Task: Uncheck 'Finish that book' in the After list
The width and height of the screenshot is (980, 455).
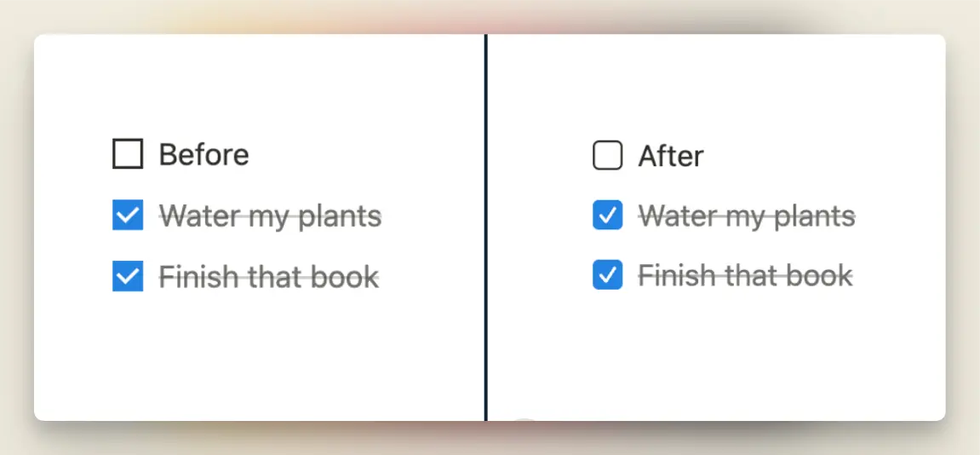Action: 607,276
